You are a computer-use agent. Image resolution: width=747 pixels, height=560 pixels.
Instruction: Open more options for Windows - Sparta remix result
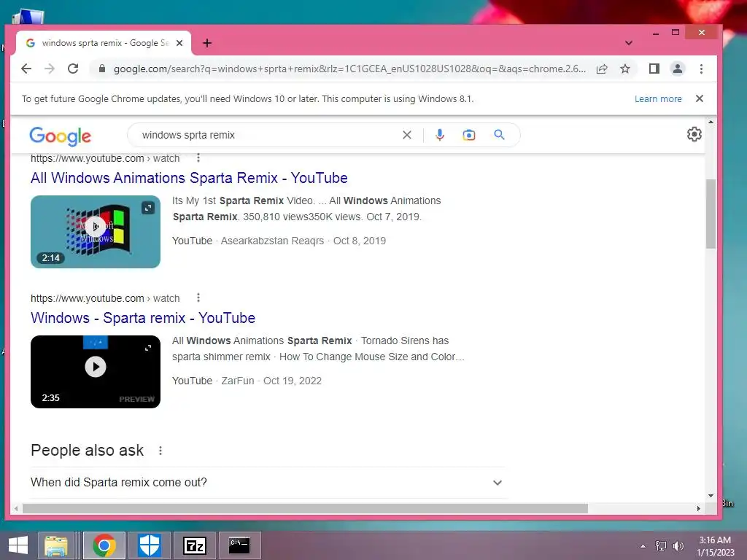point(198,297)
